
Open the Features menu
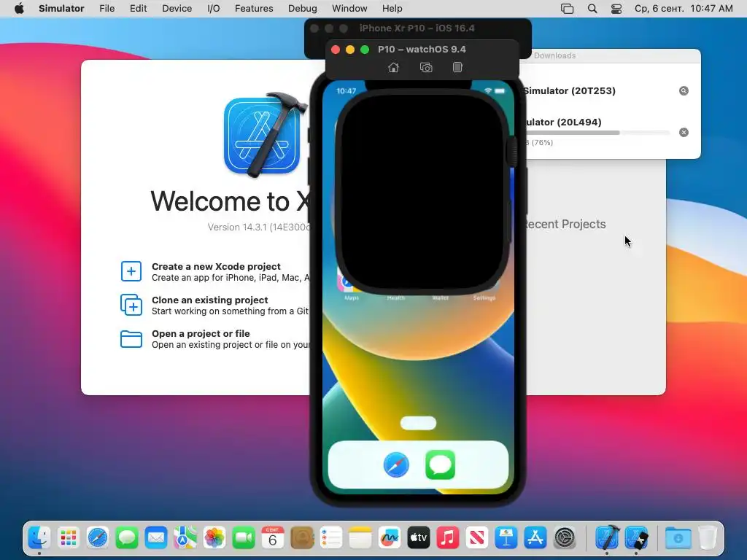pyautogui.click(x=254, y=9)
